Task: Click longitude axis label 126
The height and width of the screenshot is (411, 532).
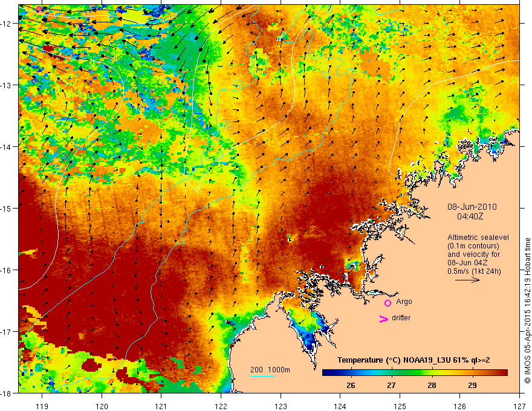Action: coord(459,406)
